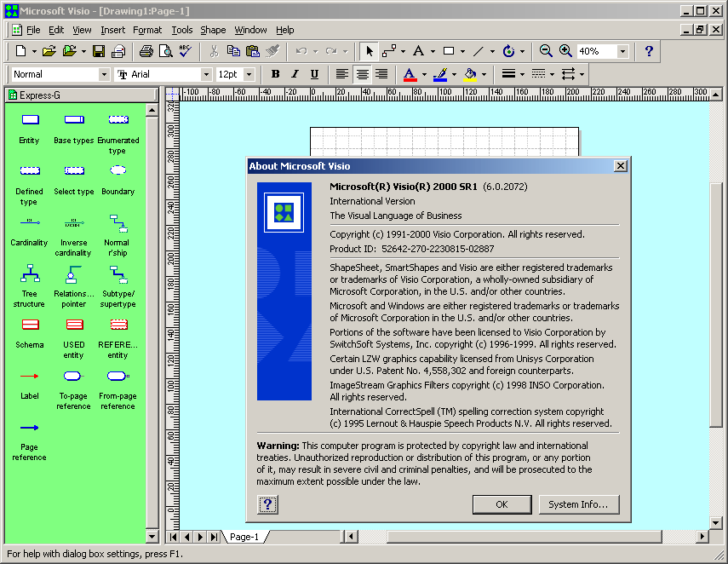Screen dimensions: 728x564
Task: Click the About dialog help question button
Action: click(x=267, y=504)
